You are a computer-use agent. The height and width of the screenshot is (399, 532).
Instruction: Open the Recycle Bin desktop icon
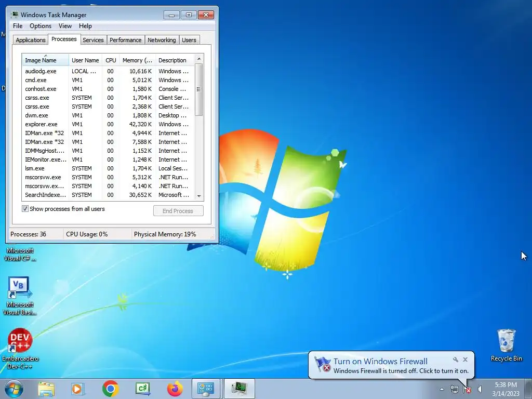tap(506, 345)
